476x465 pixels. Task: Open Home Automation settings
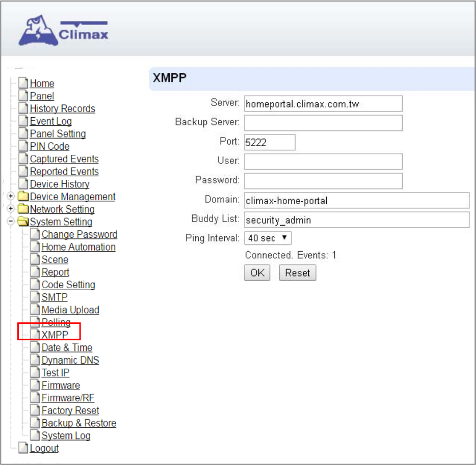(x=78, y=247)
